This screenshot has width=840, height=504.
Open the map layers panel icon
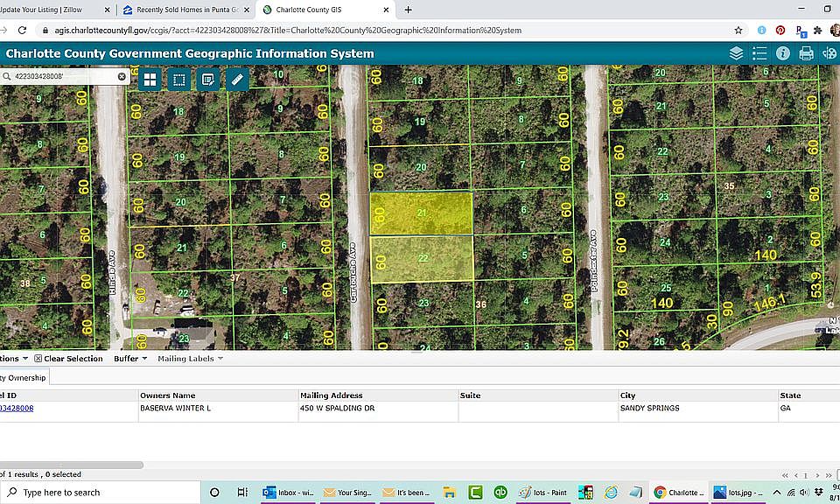click(736, 53)
